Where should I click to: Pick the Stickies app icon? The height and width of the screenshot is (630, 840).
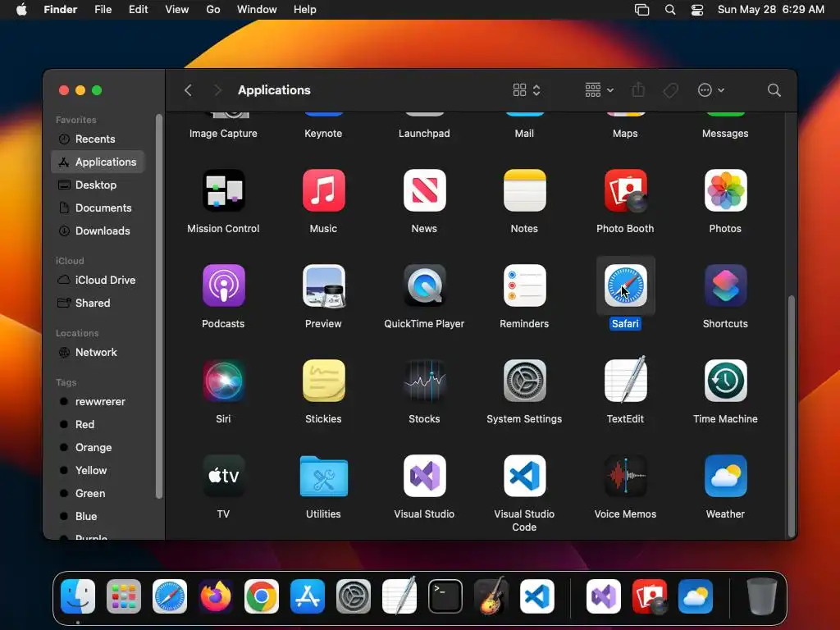323,381
